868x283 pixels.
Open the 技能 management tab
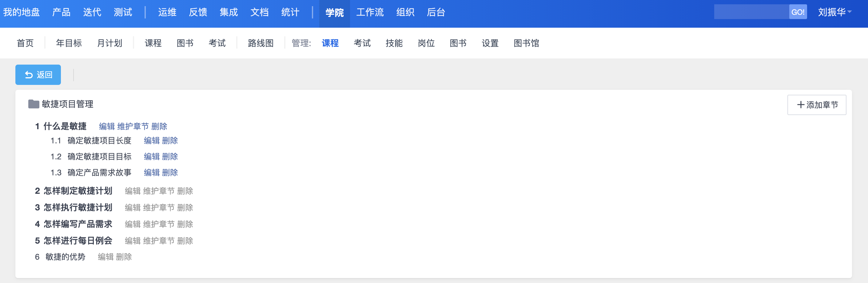pyautogui.click(x=394, y=43)
